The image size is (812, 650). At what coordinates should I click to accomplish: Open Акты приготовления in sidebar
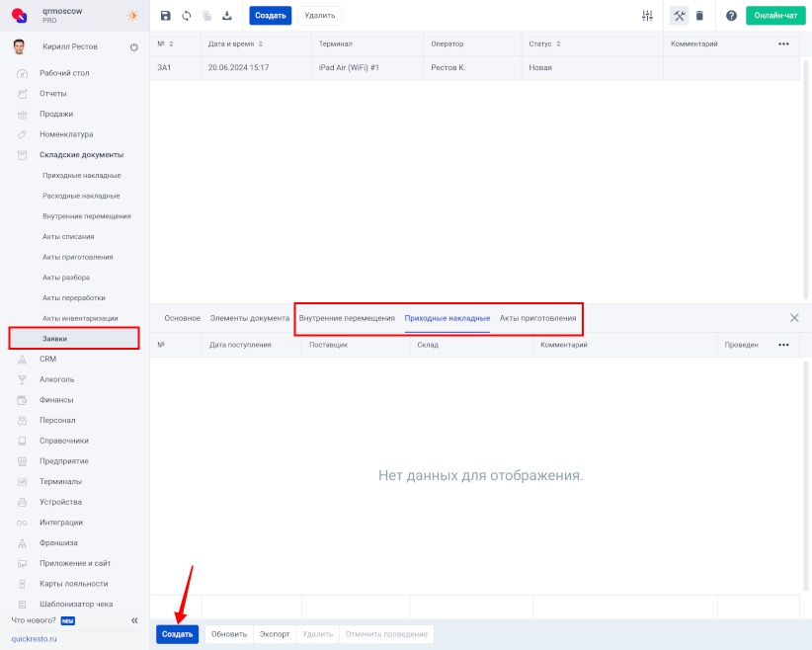(78, 257)
